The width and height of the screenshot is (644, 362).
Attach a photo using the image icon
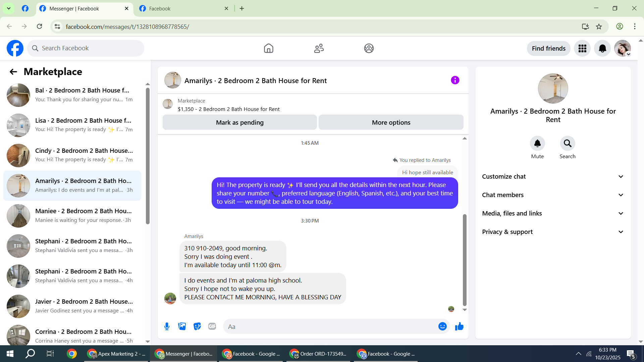point(182,326)
